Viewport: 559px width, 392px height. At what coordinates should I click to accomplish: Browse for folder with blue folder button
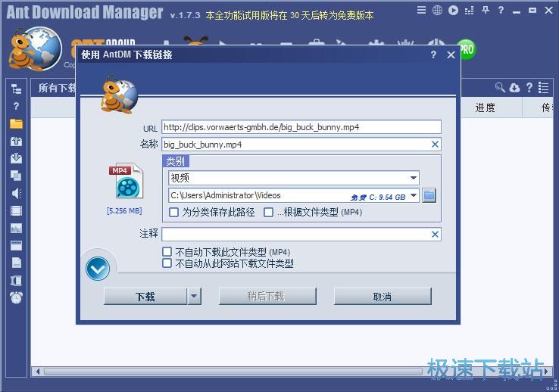[x=429, y=195]
